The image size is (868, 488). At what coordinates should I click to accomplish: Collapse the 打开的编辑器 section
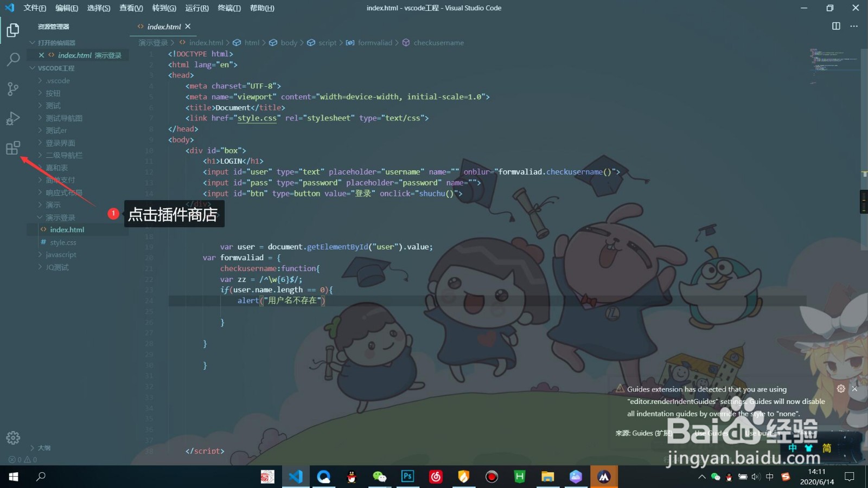click(x=78, y=43)
